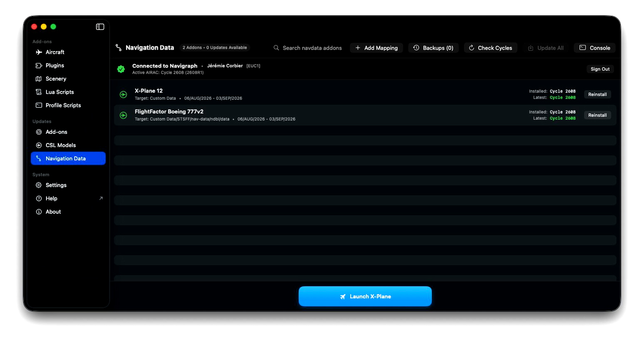Screen dimensions: 644x342
Task: Go to Profile Scripts
Action: point(68,105)
